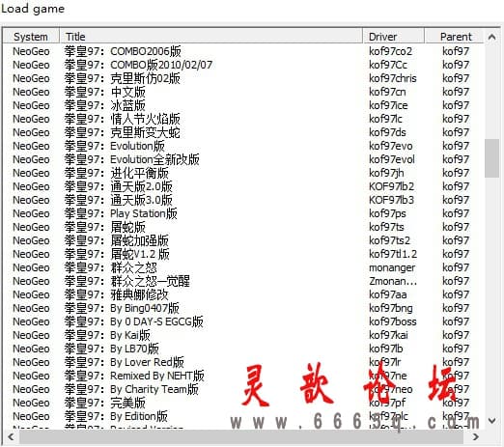Click the Driver column header
The height and width of the screenshot is (447, 504).
point(394,37)
